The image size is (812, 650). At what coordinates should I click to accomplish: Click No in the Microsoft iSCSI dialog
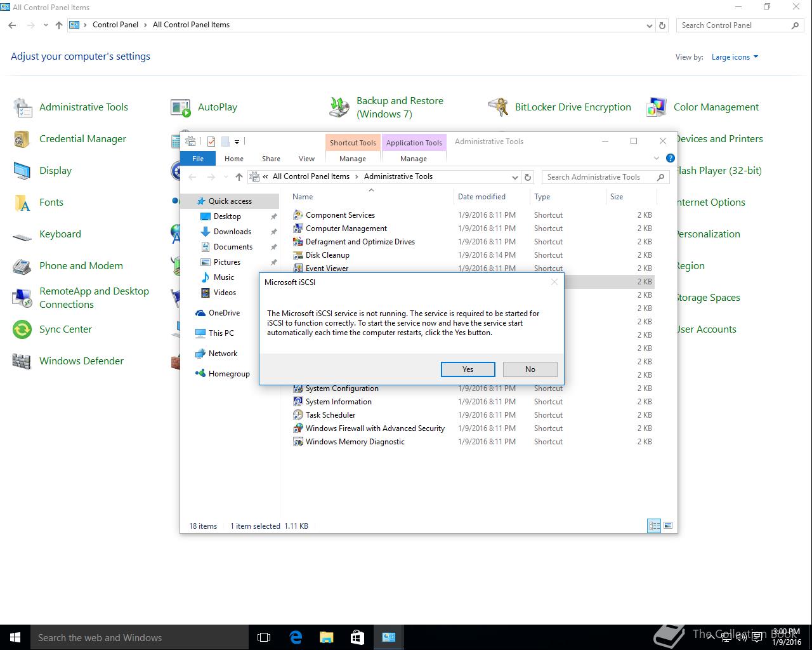pos(530,369)
